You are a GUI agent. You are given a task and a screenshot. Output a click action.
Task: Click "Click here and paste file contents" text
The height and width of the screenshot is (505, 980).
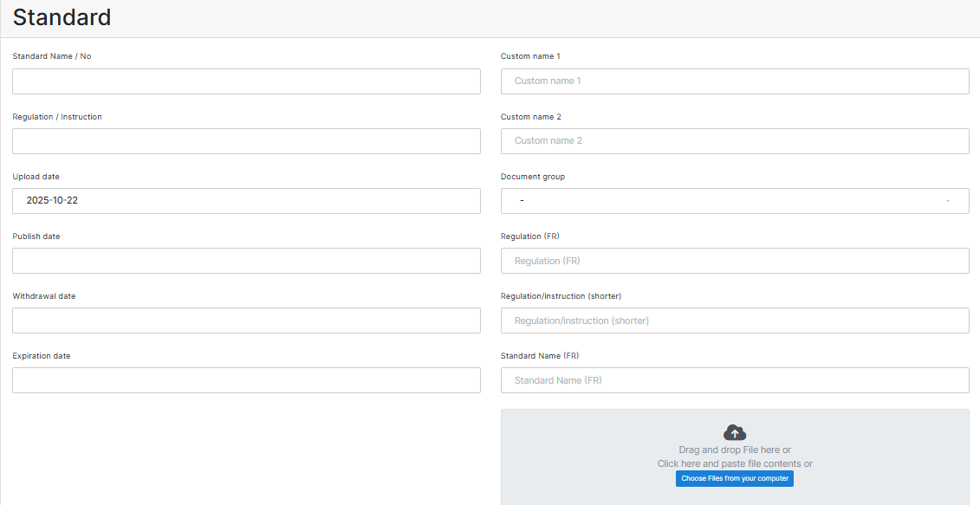734,463
